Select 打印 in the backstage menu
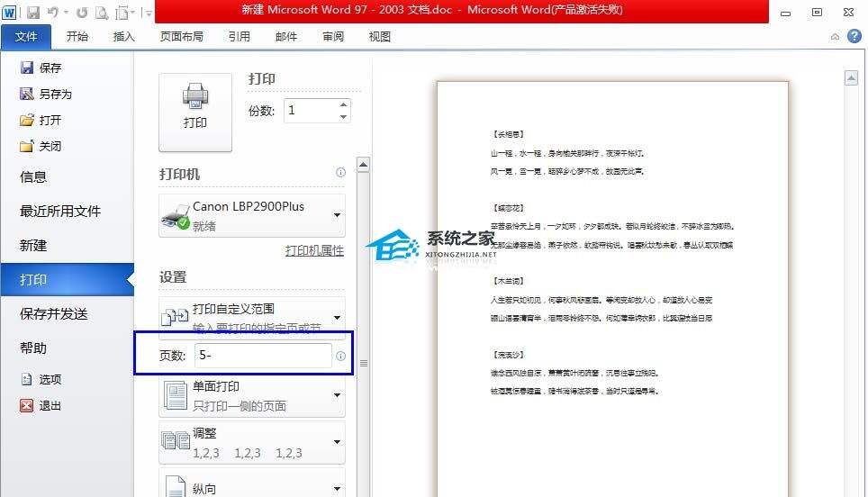The height and width of the screenshot is (497, 868). pyautogui.click(x=67, y=279)
